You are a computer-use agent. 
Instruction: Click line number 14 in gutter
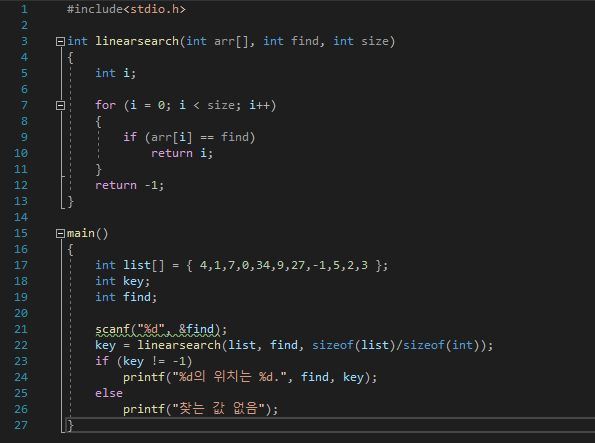click(x=21, y=217)
